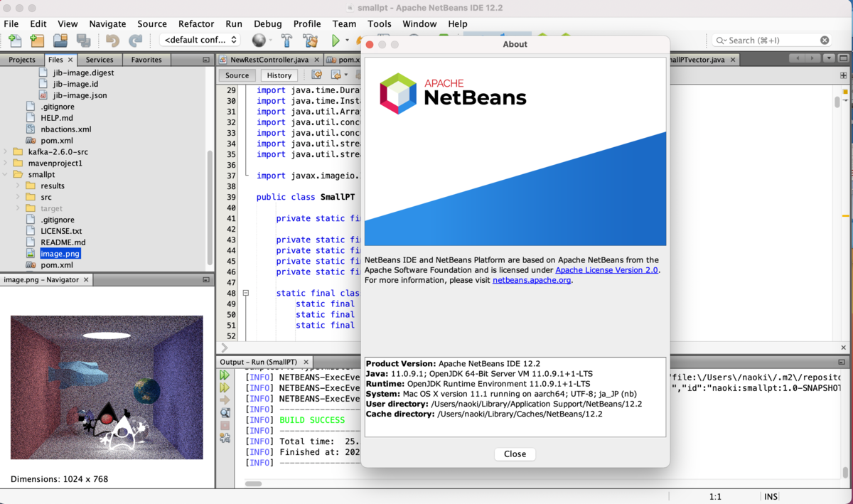Select jib-image.json in the Files tree
Screen dimensions: 853x504
[80, 95]
